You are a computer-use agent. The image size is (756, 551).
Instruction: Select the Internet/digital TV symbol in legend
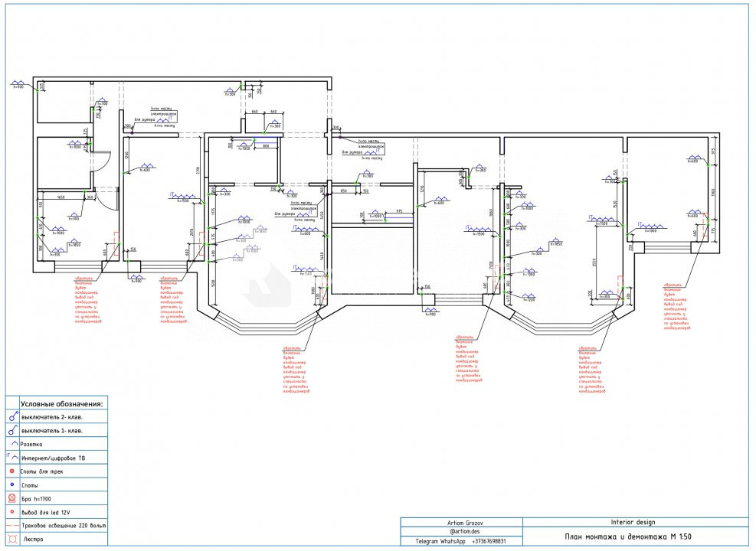(x=13, y=457)
